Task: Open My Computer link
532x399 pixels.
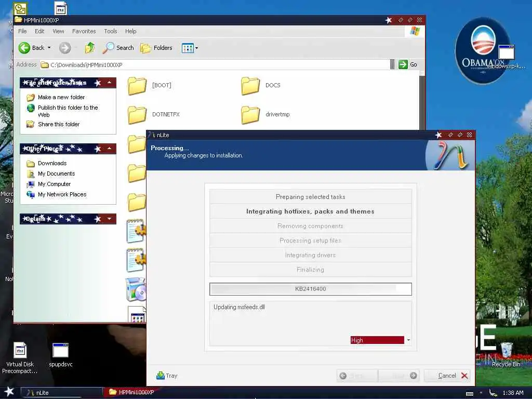Action: tap(54, 184)
